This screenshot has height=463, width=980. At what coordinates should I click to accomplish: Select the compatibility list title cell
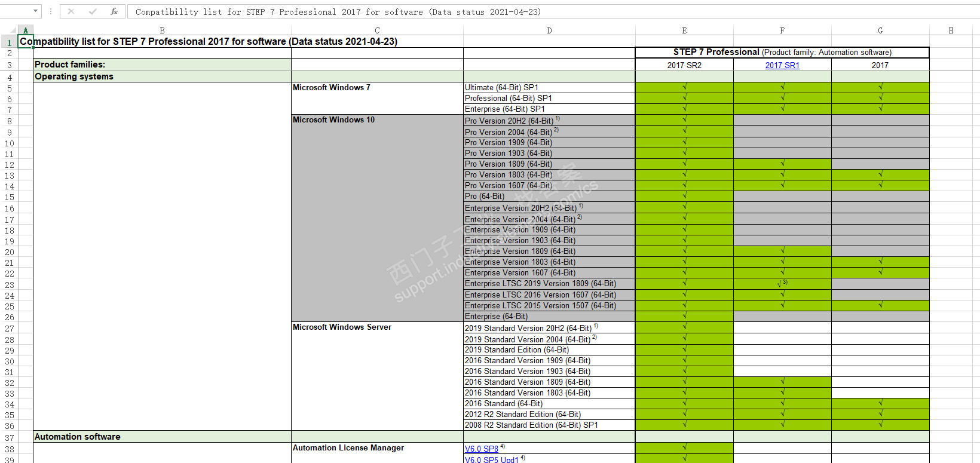click(x=209, y=41)
